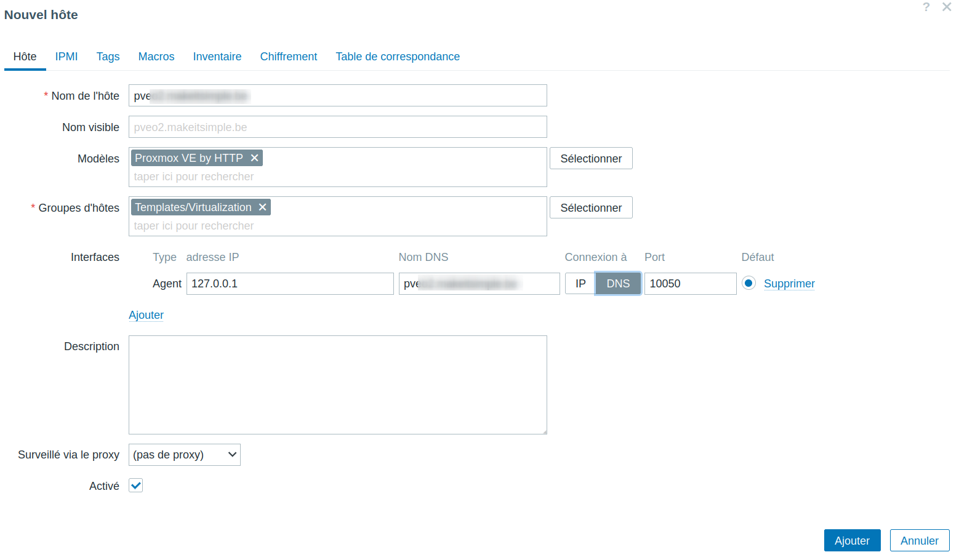Viewport: 959px width, 560px height.
Task: Select the Défaut interface radio button
Action: coord(748,283)
